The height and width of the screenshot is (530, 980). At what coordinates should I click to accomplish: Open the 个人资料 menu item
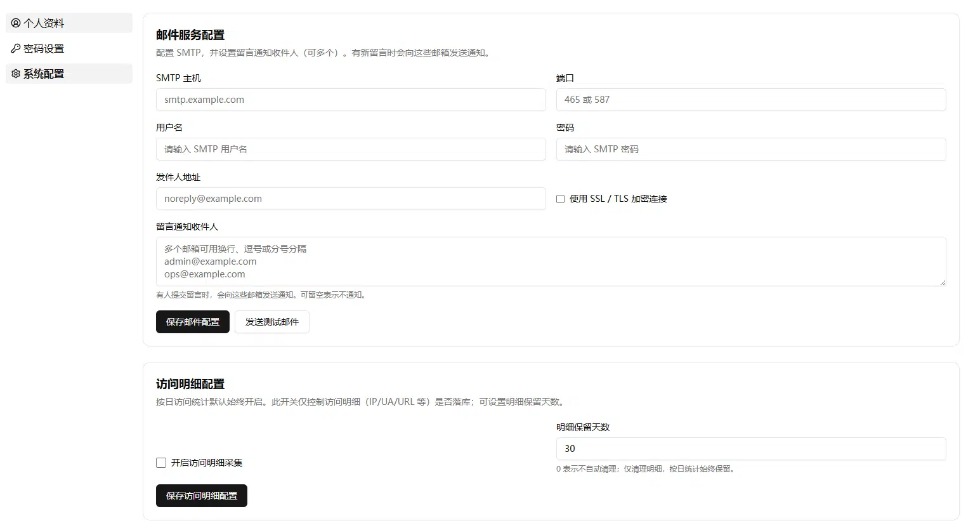click(x=69, y=23)
